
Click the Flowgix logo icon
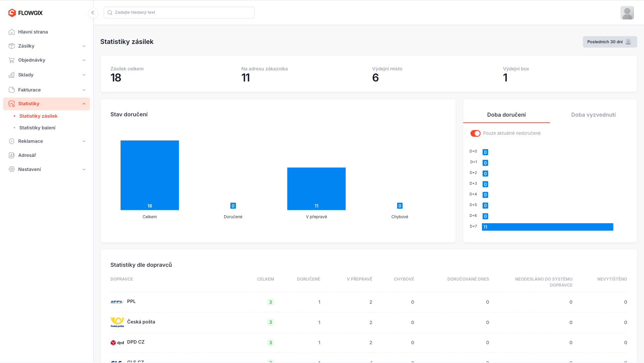12,13
